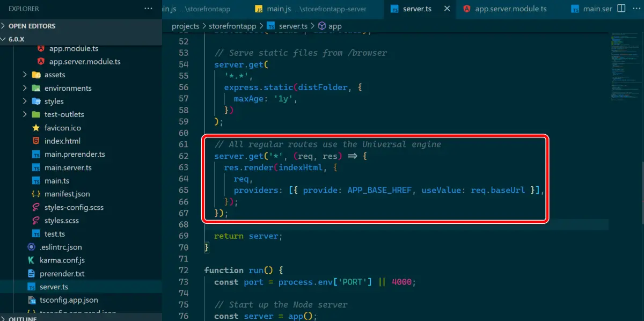The image size is (644, 321).
Task: Open main.prerender.ts from the explorer
Action: tap(75, 154)
